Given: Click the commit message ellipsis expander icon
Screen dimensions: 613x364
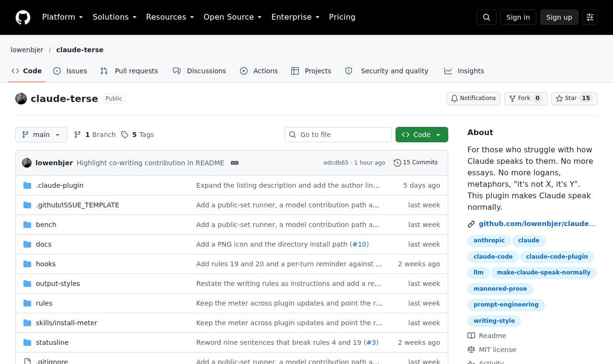Looking at the screenshot, I should (x=235, y=163).
